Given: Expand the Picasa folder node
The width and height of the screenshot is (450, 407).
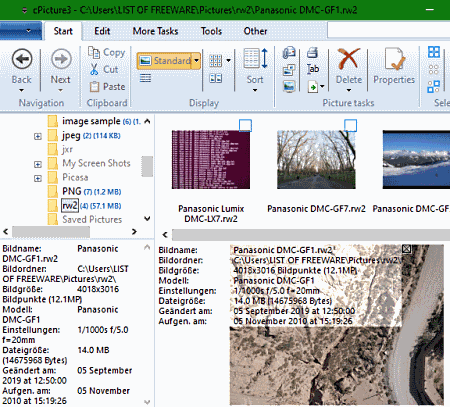Looking at the screenshot, I should pos(38,178).
